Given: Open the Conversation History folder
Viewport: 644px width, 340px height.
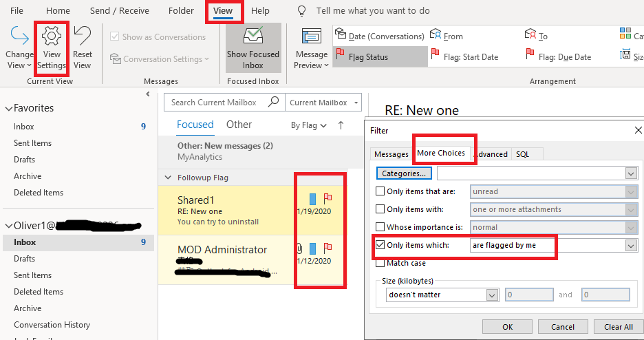Looking at the screenshot, I should 52,324.
